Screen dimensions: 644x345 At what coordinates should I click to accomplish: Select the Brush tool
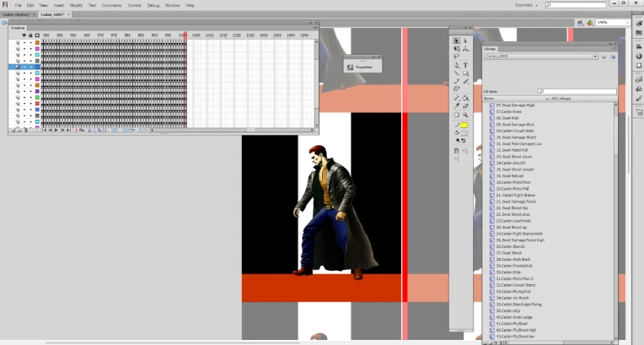pyautogui.click(x=465, y=81)
